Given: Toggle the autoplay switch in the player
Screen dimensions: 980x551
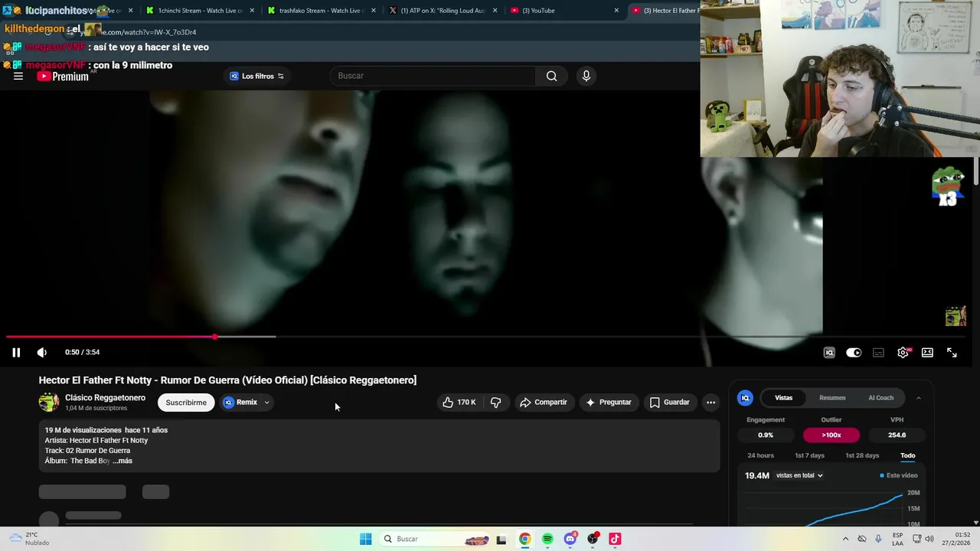Looking at the screenshot, I should click(x=854, y=352).
